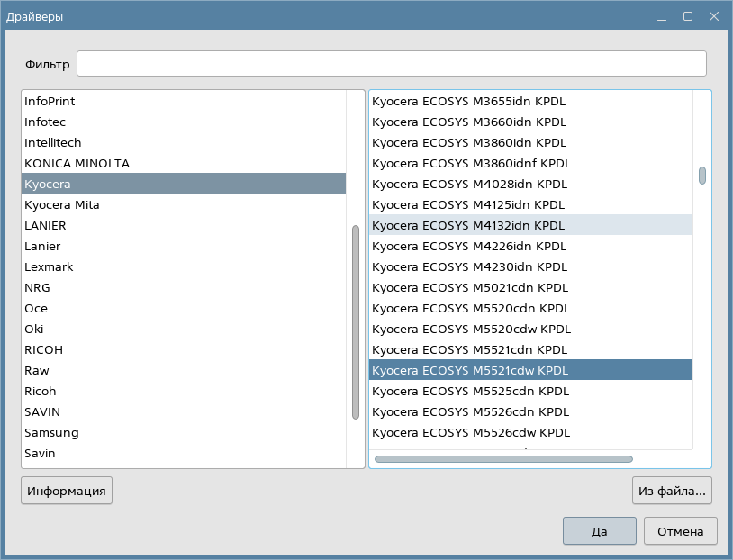Select KONICA MINOLTA manufacturer
733x560 pixels.
pyautogui.click(x=184, y=163)
